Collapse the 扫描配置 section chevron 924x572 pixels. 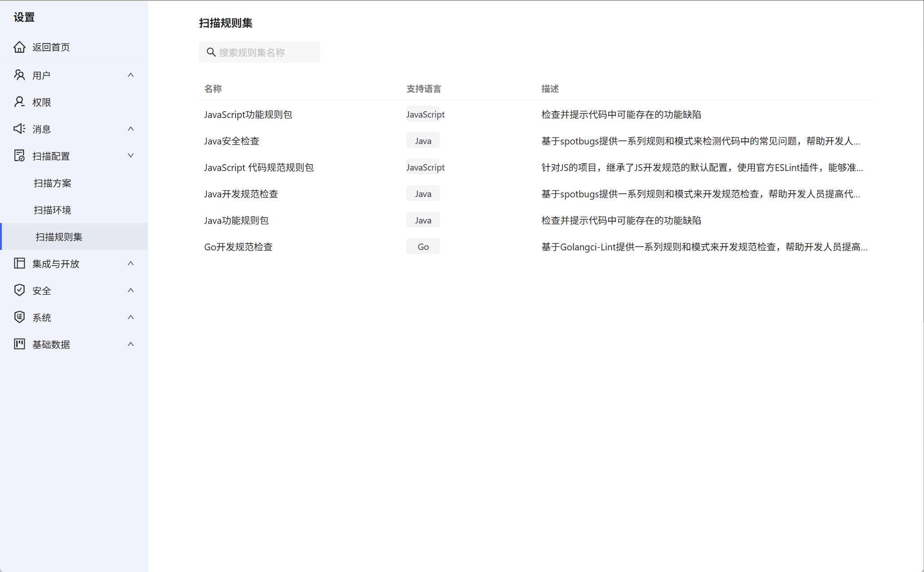click(x=131, y=156)
